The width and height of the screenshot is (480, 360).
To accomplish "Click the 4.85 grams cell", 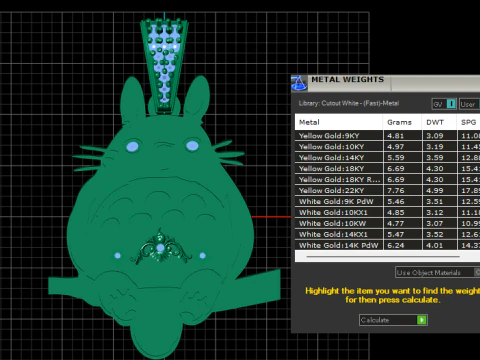I will pyautogui.click(x=402, y=213).
